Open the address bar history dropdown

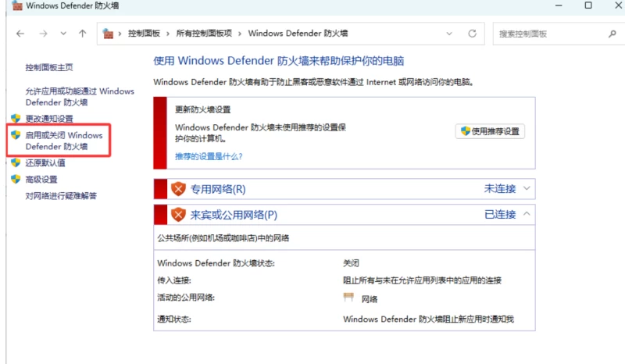click(x=449, y=34)
